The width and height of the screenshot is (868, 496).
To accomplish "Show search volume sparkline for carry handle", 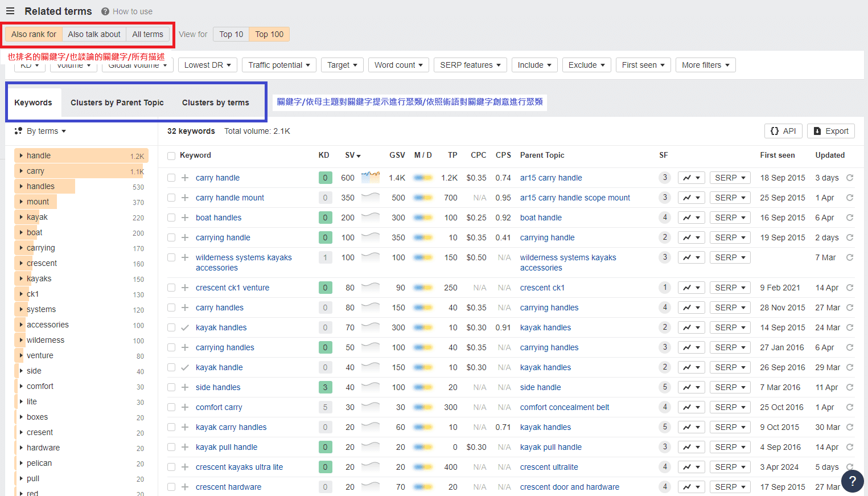I will 371,177.
